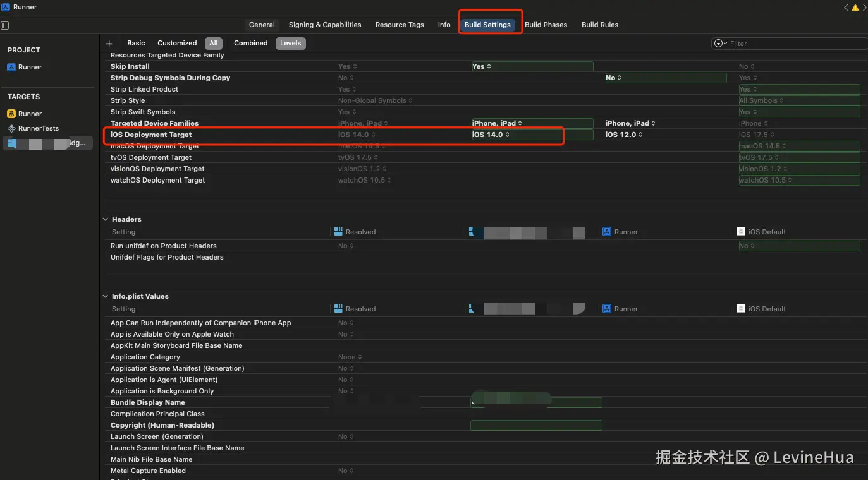This screenshot has height=480, width=868.
Task: Select Metal Capture Enabled setting name
Action: pyautogui.click(x=149, y=471)
